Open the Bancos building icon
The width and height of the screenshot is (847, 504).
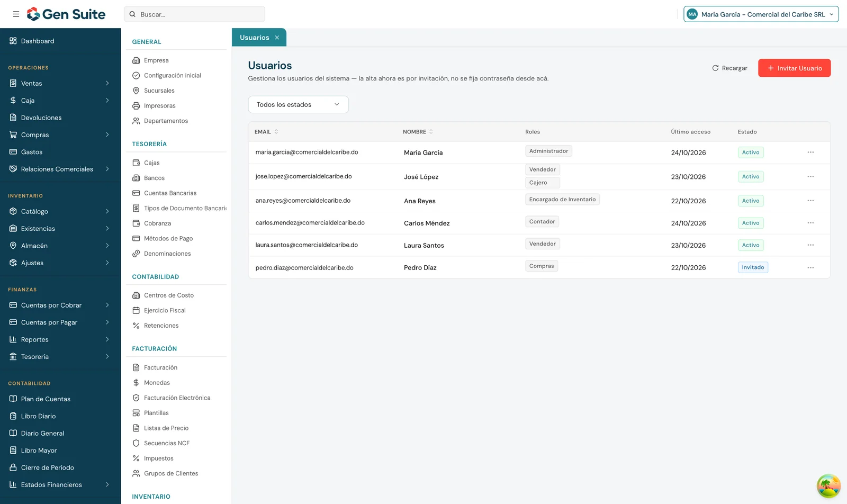pos(136,178)
